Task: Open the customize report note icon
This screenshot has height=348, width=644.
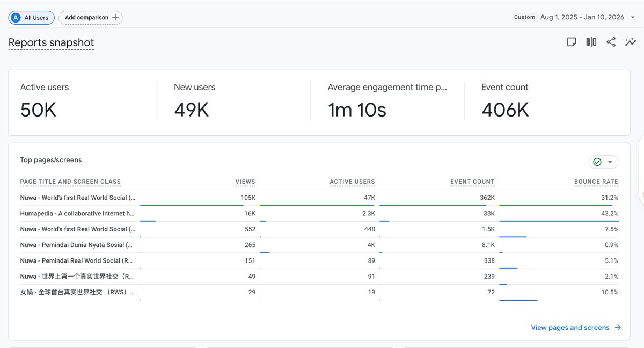Action: pos(572,42)
